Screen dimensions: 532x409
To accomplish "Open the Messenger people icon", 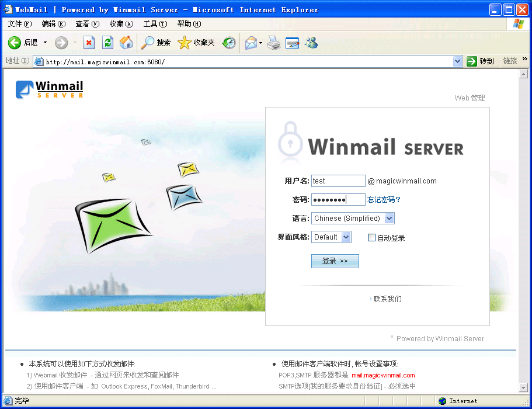I will coord(311,43).
